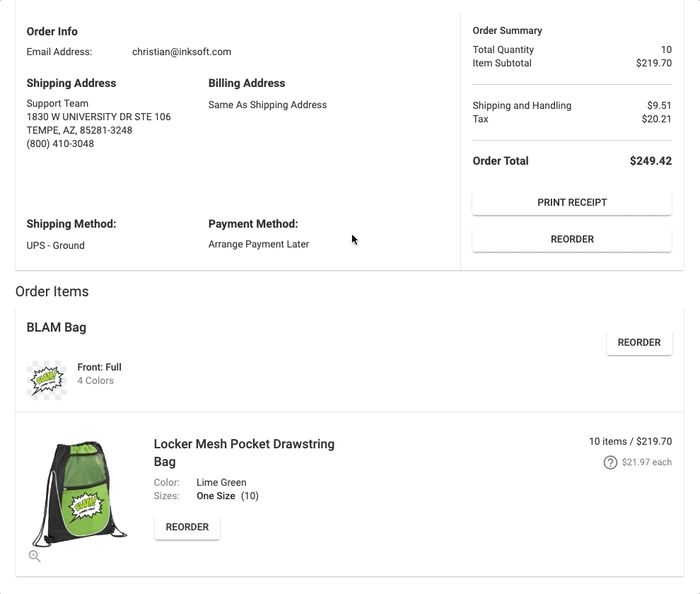700x594 pixels.
Task: Click the UPS - Ground shipping method
Action: (55, 245)
